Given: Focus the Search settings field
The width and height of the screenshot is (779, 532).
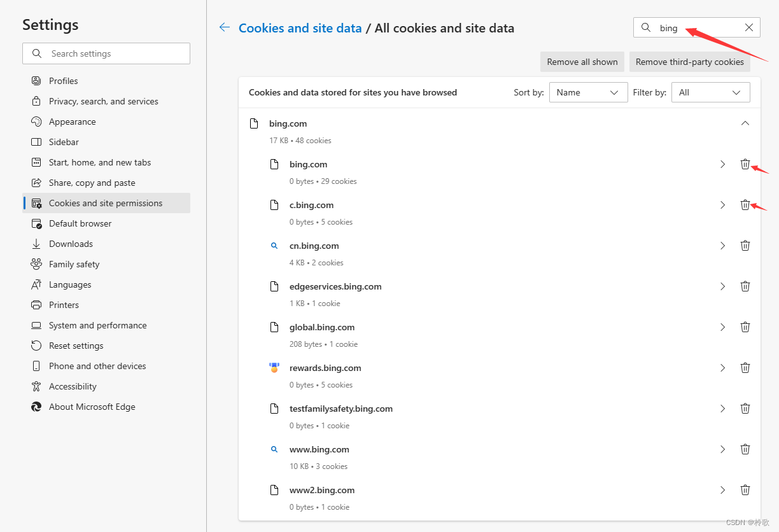Looking at the screenshot, I should click(x=106, y=53).
